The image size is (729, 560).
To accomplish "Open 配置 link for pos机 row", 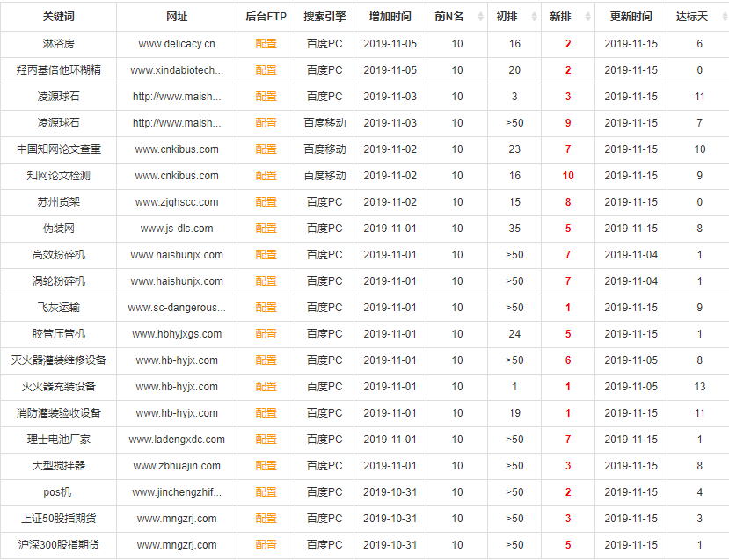I will click(x=266, y=492).
